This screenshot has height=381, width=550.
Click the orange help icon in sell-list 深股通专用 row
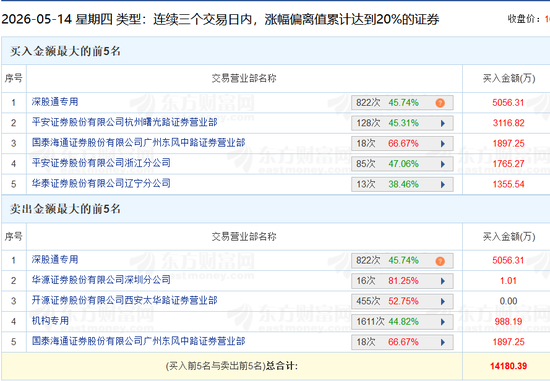pyautogui.click(x=440, y=261)
